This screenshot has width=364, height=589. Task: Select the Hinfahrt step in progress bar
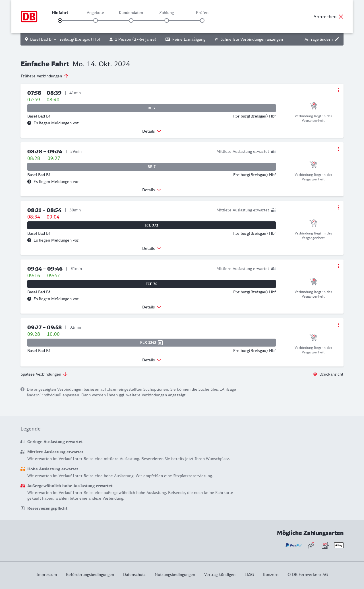[x=60, y=20]
